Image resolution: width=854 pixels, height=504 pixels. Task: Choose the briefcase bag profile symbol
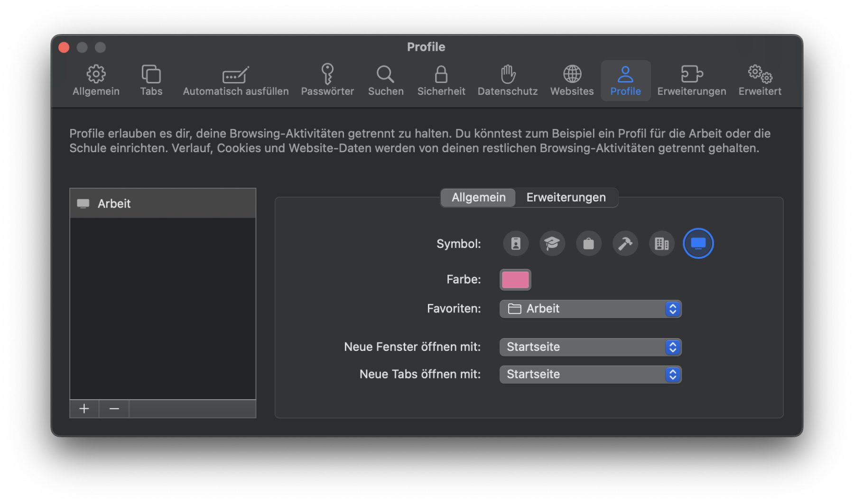point(589,244)
